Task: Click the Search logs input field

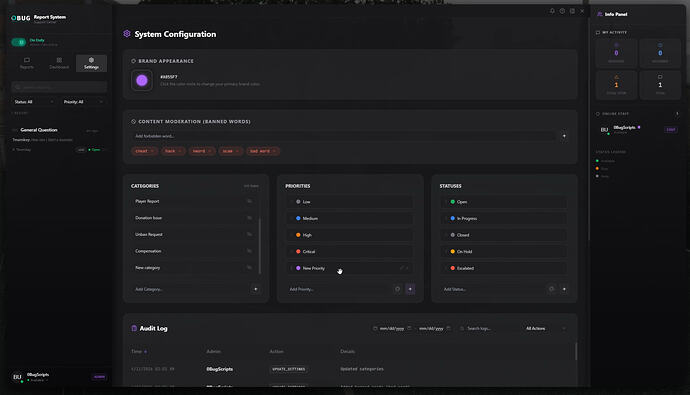Action: coord(488,329)
